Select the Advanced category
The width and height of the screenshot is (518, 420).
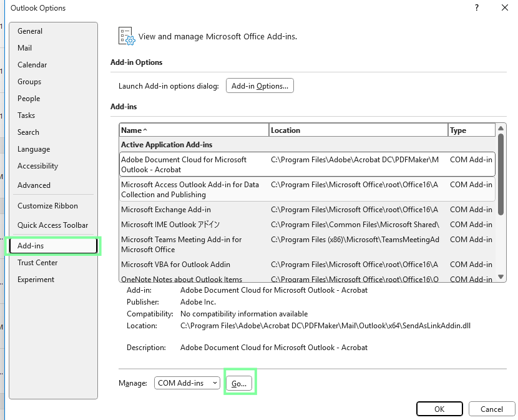point(54,185)
